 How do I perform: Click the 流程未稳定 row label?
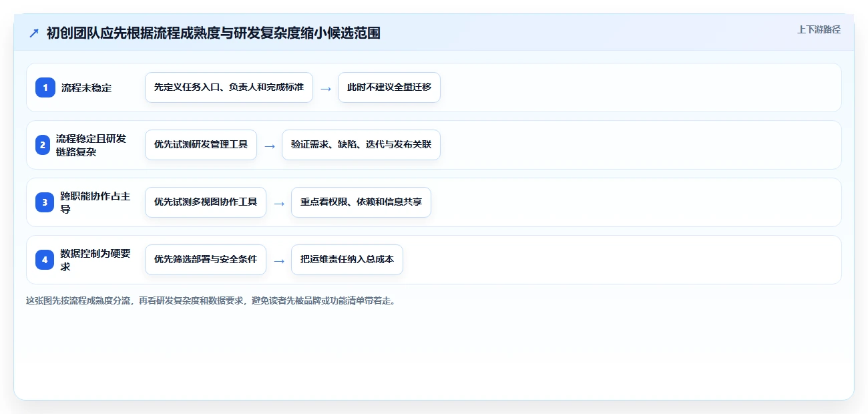click(x=87, y=87)
